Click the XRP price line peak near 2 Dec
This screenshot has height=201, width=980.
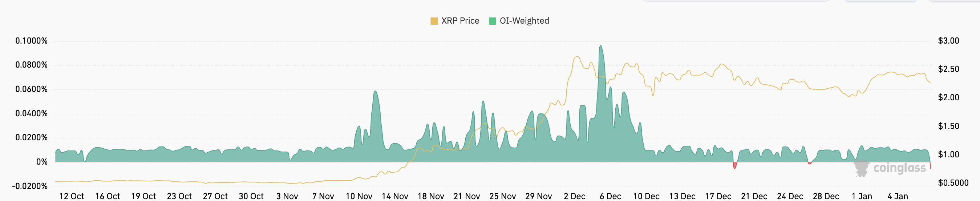pyautogui.click(x=577, y=57)
